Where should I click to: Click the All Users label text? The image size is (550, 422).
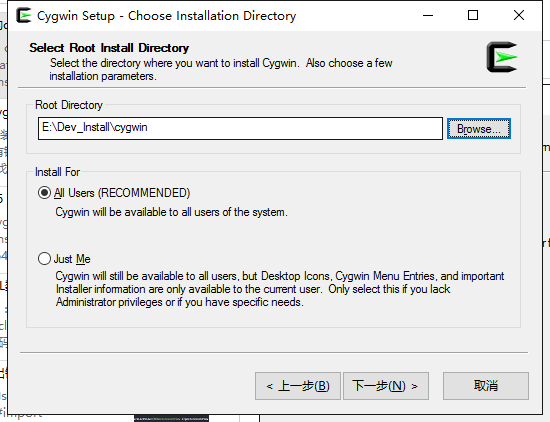pyautogui.click(x=122, y=193)
